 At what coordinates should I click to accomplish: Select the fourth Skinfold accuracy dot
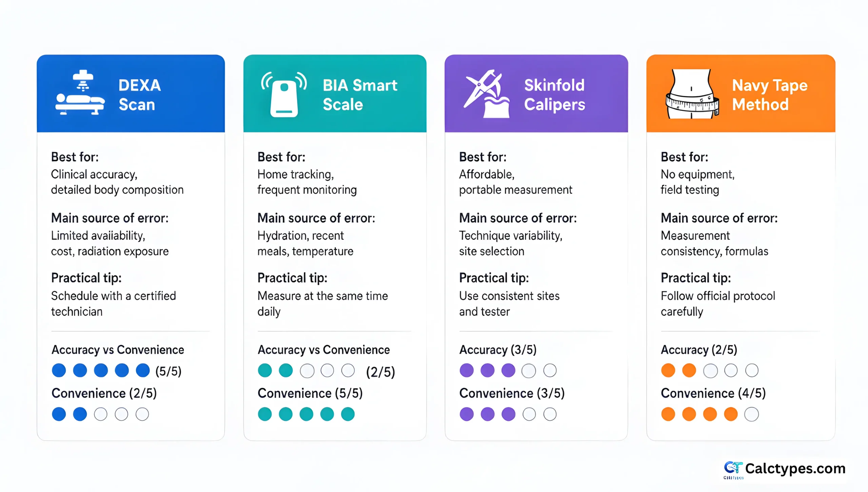pos(529,371)
